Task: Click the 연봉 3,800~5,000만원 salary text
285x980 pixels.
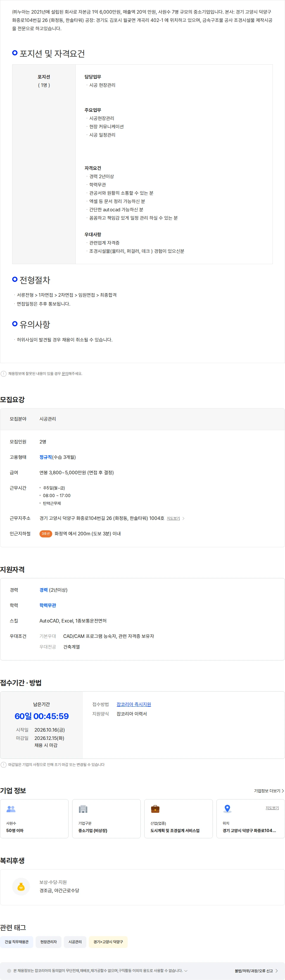Action: 77,473
